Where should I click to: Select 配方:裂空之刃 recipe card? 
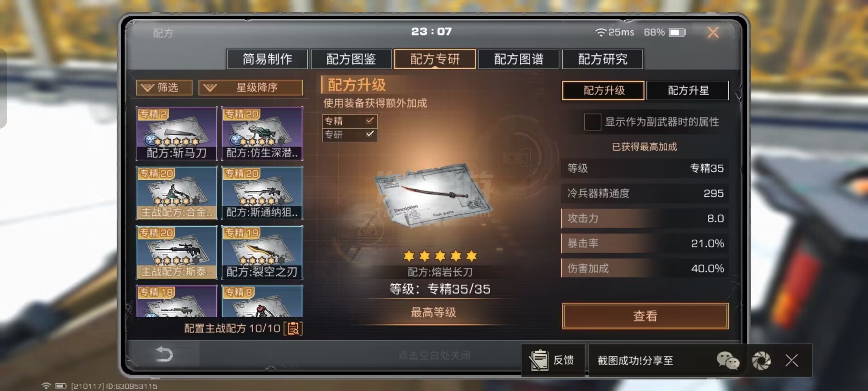[262, 252]
